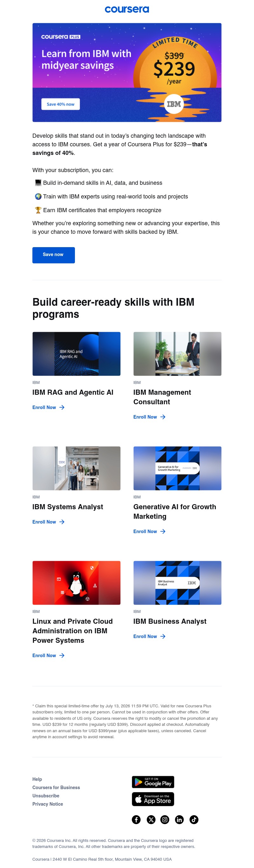This screenshot has width=254, height=868.
Task: Click the '© 2026 Coursera Inc.' copyright text
Action: pyautogui.click(x=114, y=844)
